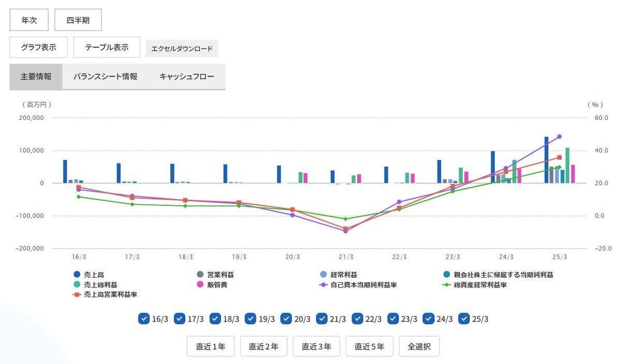Click the 25/3 purple line data point
This screenshot has height=364, width=621.
point(559,136)
